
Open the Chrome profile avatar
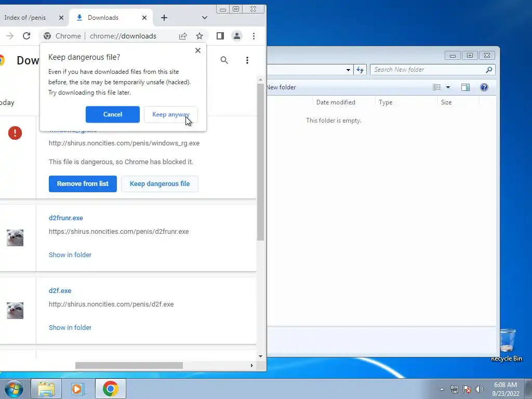(237, 36)
